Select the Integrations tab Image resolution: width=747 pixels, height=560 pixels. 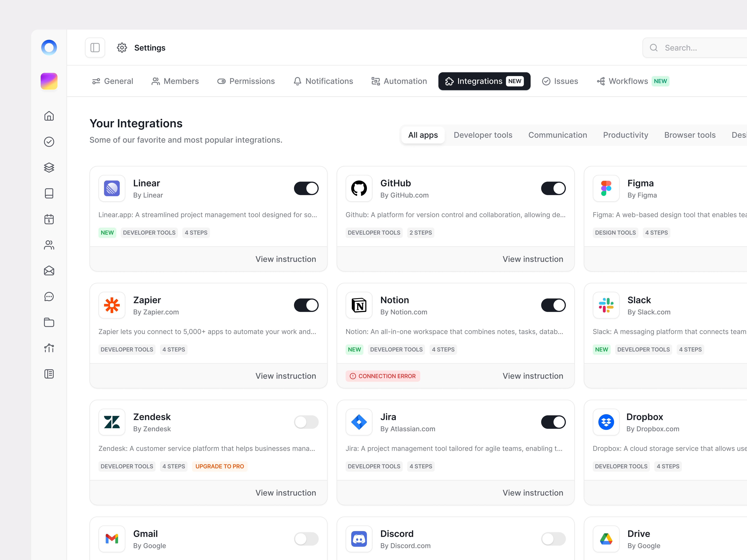(484, 81)
